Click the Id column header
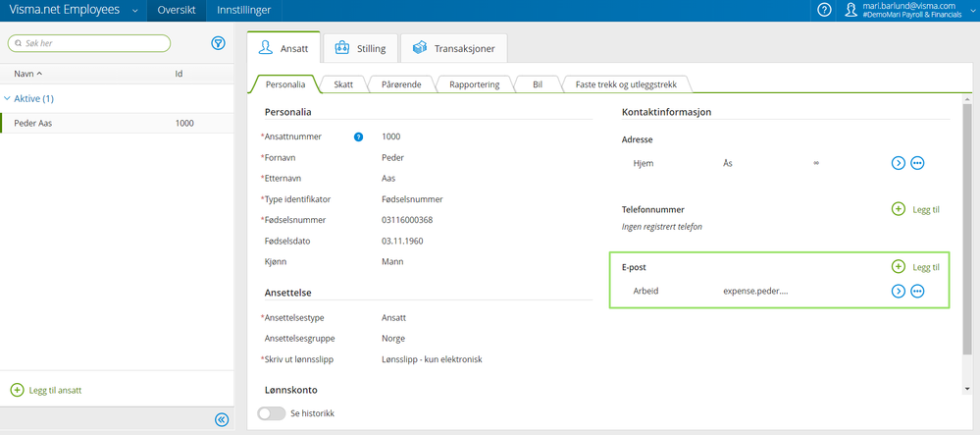This screenshot has height=435, width=980. [179, 74]
